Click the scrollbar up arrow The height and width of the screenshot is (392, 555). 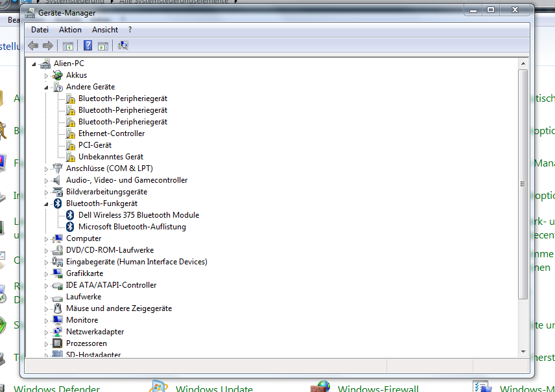pos(523,63)
